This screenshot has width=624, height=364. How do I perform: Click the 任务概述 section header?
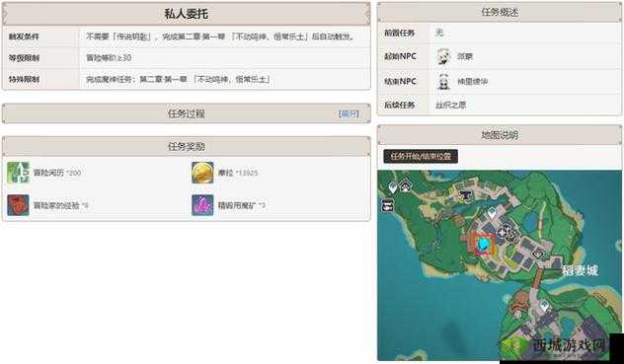[500, 12]
